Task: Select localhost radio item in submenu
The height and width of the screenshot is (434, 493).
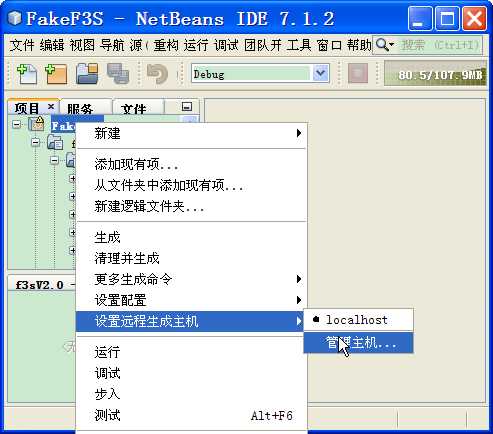Action: click(x=359, y=320)
